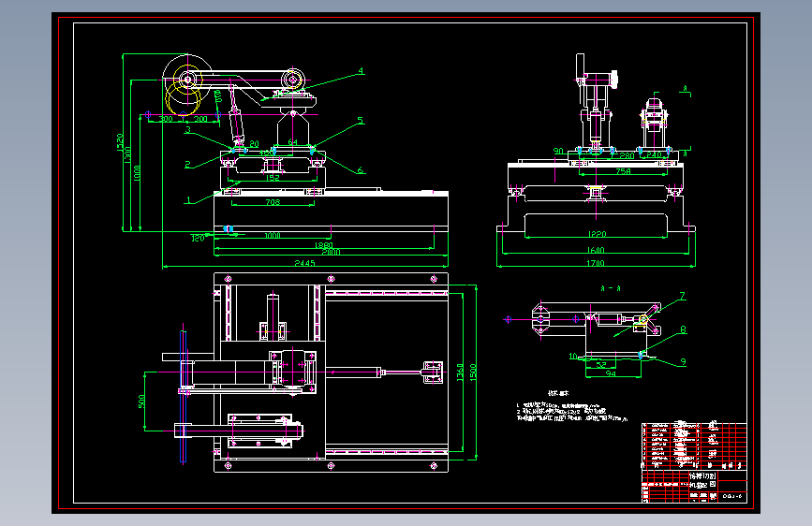Select part callout number 6
The image size is (812, 526).
(360, 169)
